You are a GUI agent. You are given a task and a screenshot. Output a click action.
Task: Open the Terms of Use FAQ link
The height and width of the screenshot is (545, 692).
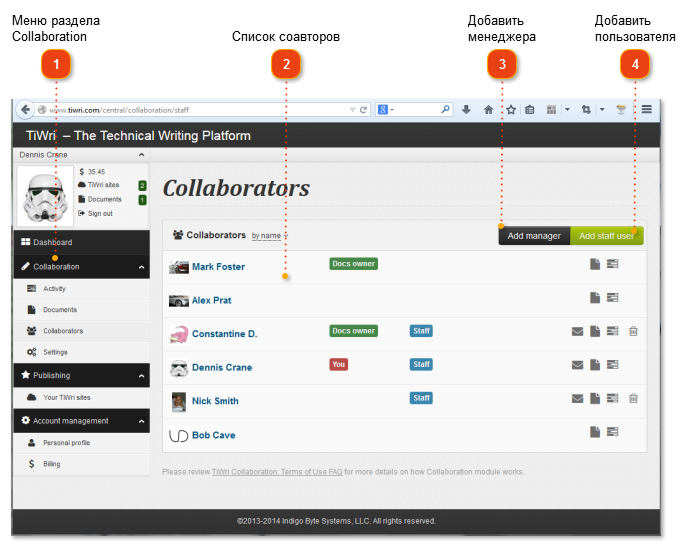pos(276,472)
